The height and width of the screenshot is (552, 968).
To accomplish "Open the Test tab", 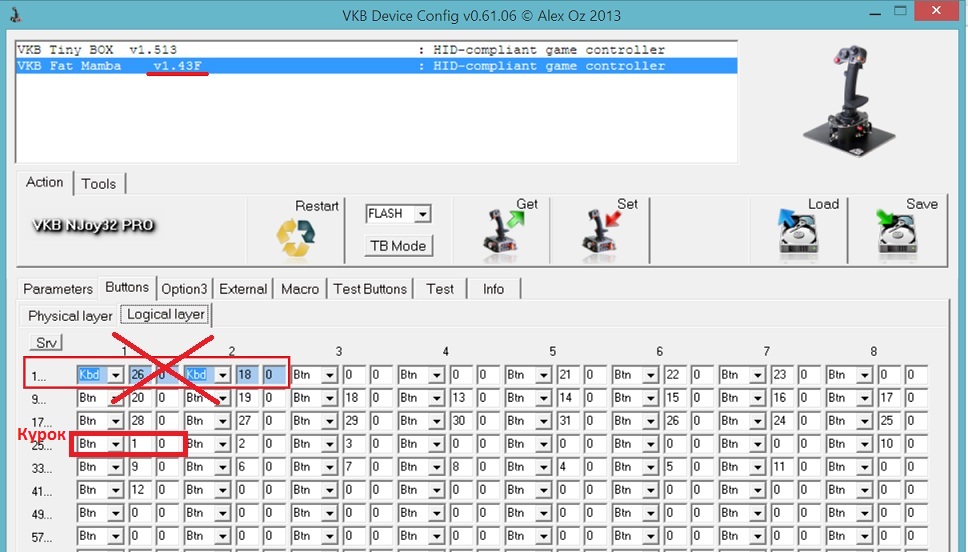I will (x=440, y=289).
